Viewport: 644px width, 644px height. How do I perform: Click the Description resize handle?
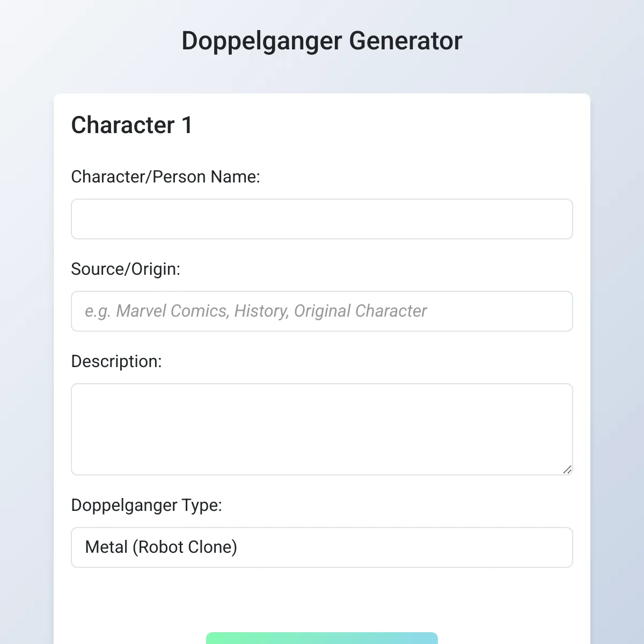coord(568,470)
